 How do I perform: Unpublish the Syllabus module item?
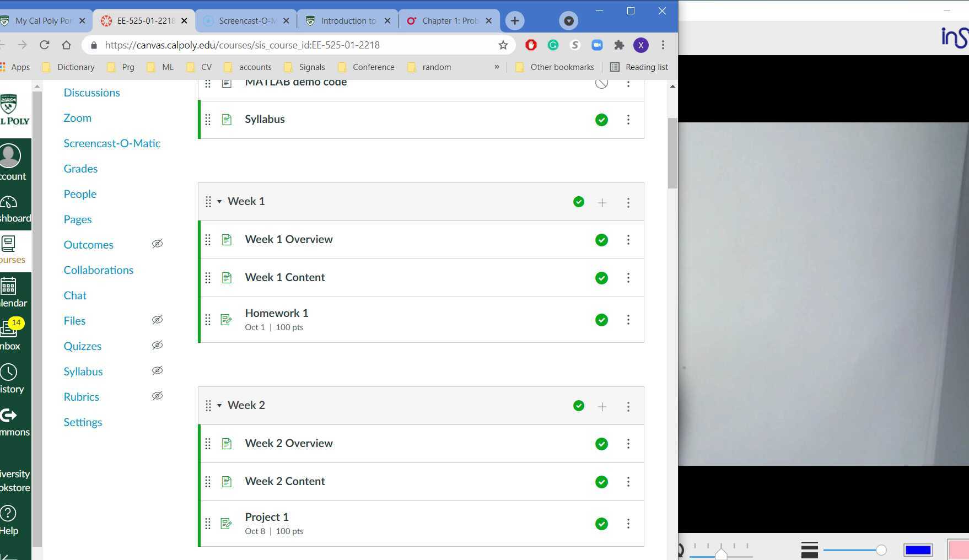[x=601, y=120]
